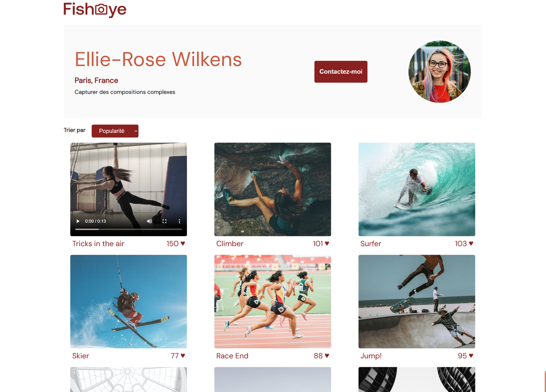Mute the video volume speaker icon
Screen dimensions: 546x392
coord(149,221)
